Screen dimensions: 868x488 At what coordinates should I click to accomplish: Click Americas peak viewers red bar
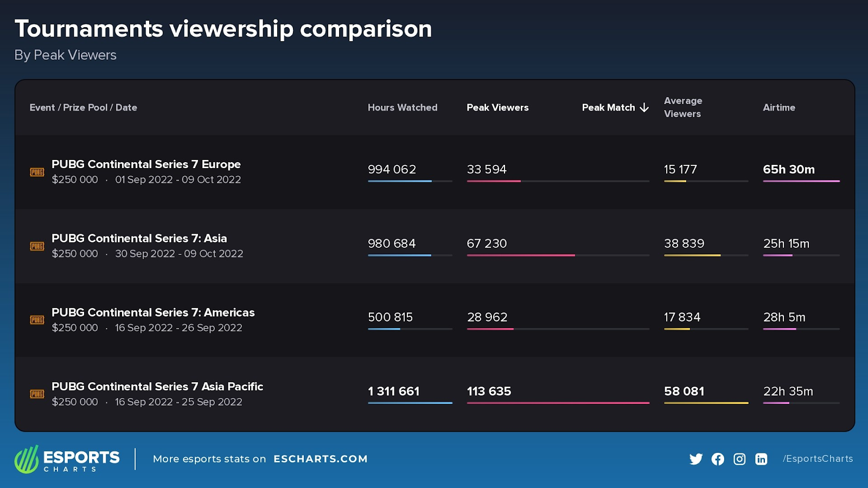click(490, 329)
